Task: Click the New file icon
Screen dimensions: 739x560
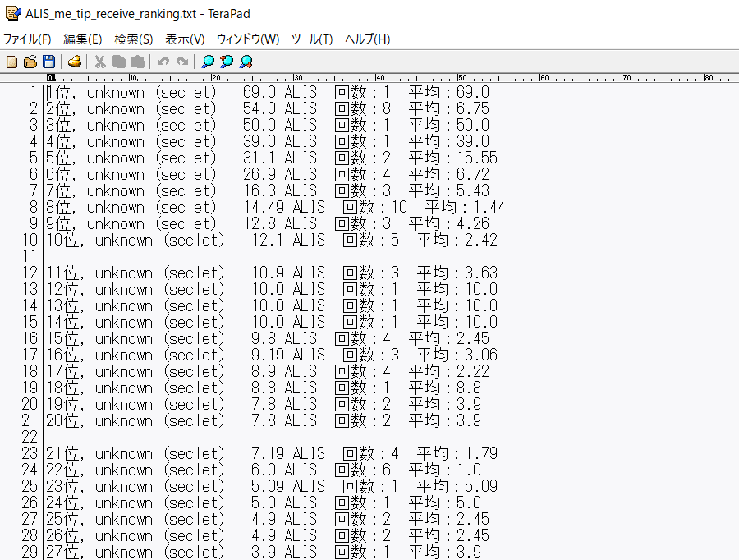Action: (11, 62)
